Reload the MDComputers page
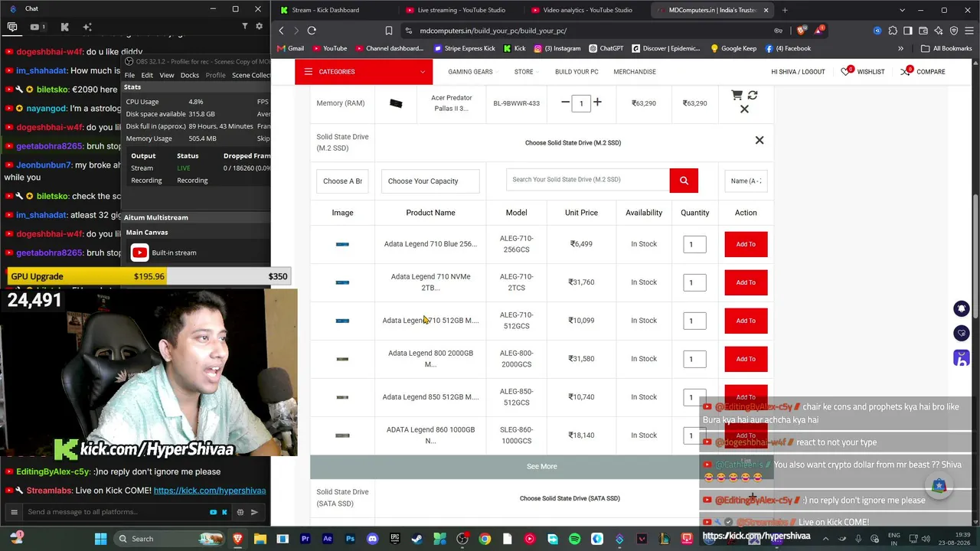980x551 pixels. point(312,31)
